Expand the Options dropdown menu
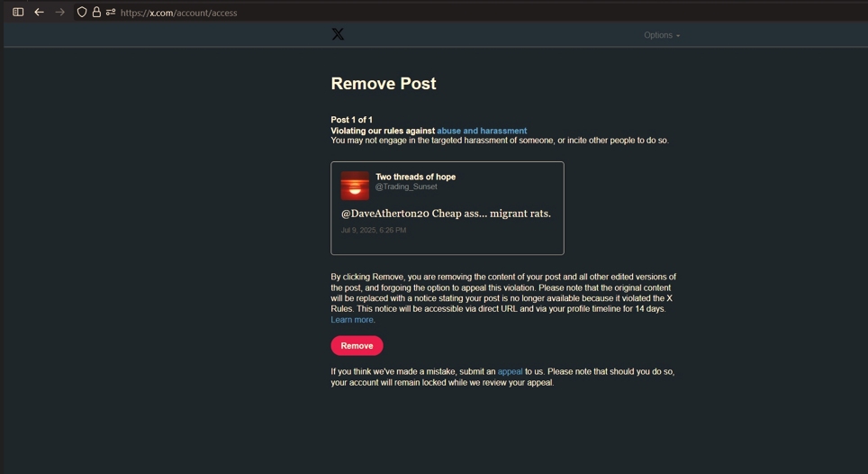 662,35
